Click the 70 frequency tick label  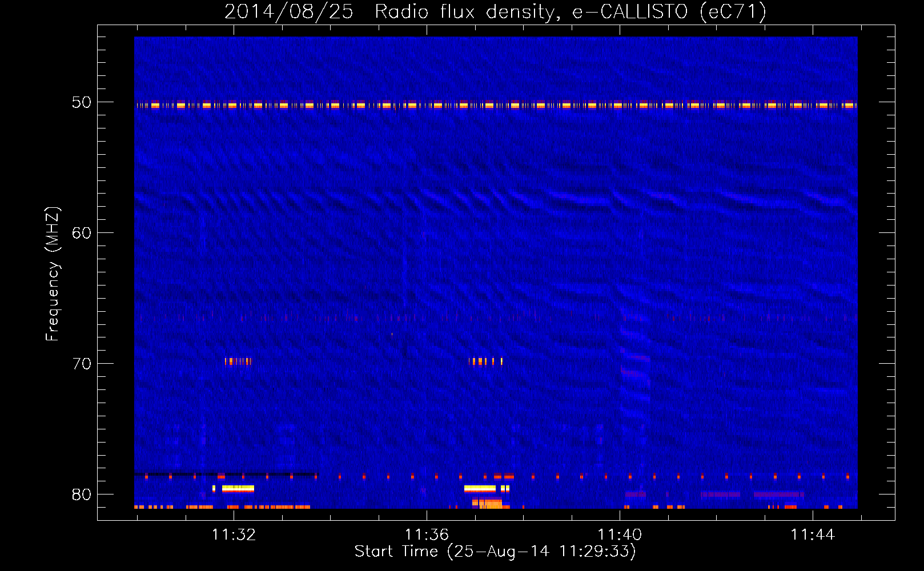(x=81, y=363)
